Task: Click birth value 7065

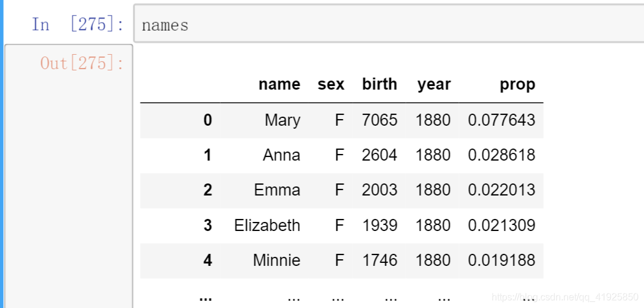Action: 380,120
